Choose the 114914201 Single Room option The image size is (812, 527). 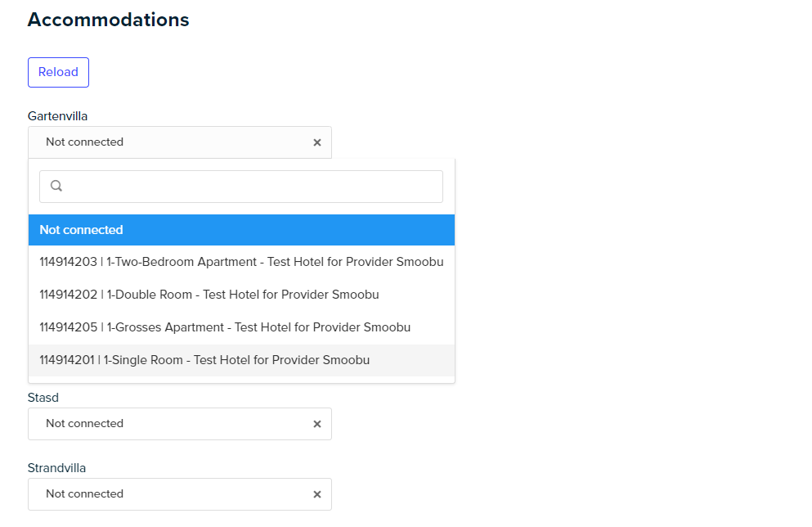pos(241,360)
